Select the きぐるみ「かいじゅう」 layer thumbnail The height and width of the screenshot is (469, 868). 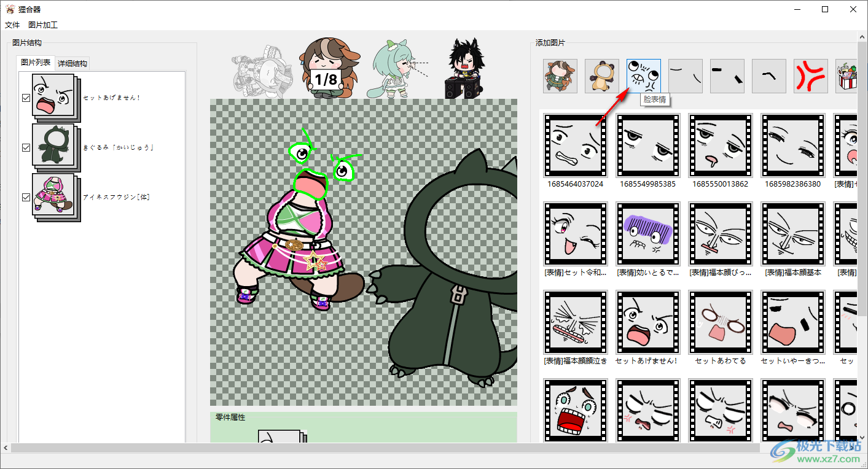[x=56, y=148]
